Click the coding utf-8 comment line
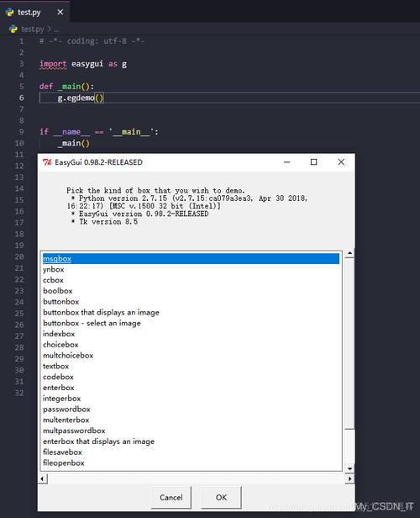Screen dimensions: 420x518 (92, 41)
